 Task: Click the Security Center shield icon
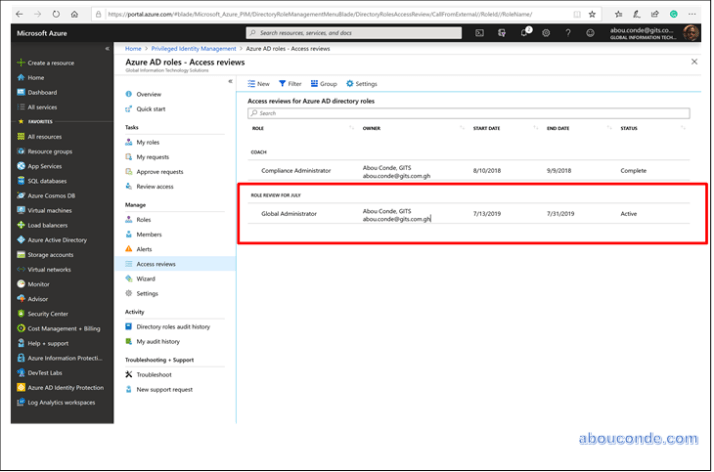[x=19, y=313]
